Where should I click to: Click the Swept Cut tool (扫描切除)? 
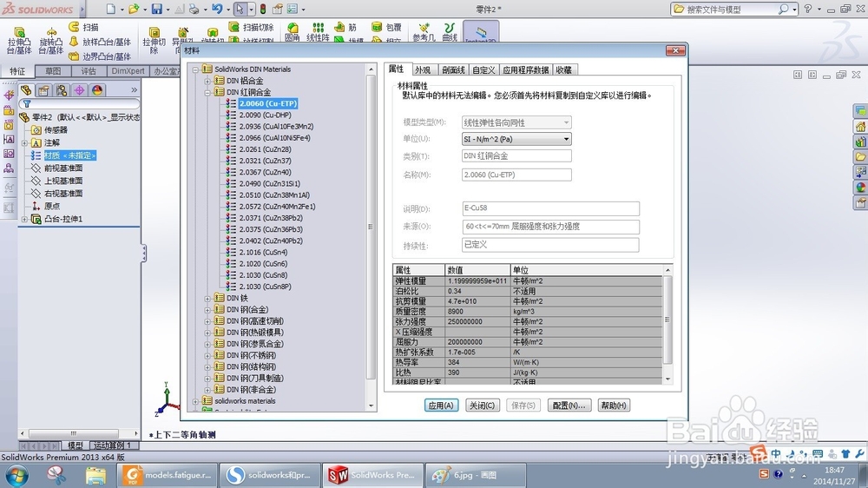[x=252, y=27]
